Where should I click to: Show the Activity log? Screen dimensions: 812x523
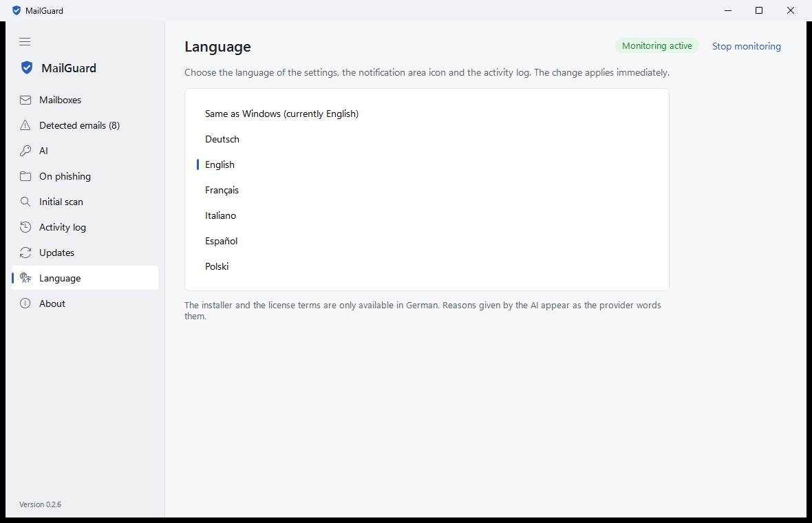click(85, 227)
